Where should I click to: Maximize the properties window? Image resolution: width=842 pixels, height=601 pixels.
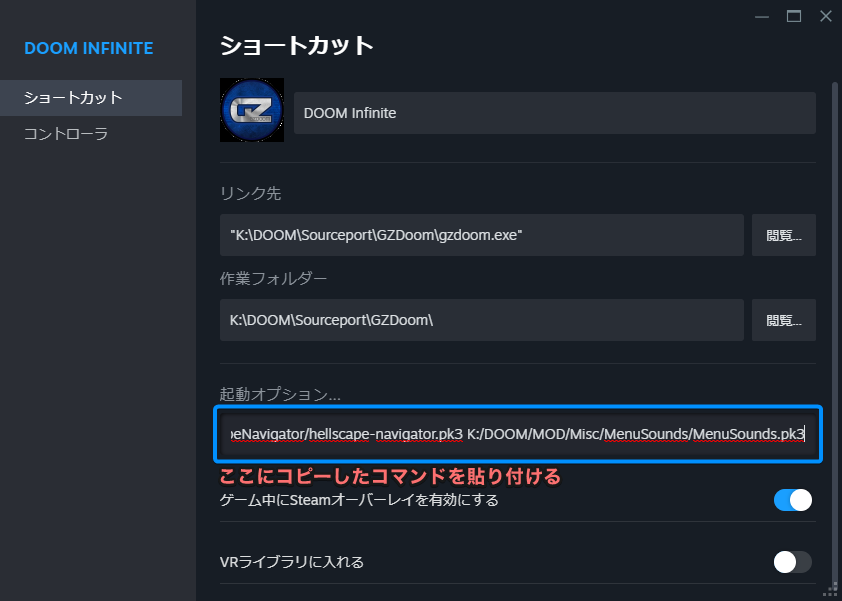(x=794, y=17)
